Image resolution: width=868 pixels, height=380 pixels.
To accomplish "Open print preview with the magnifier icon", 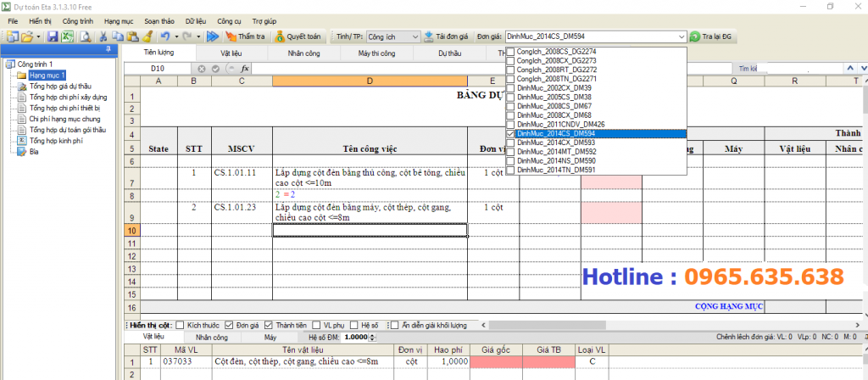I will click(x=84, y=36).
